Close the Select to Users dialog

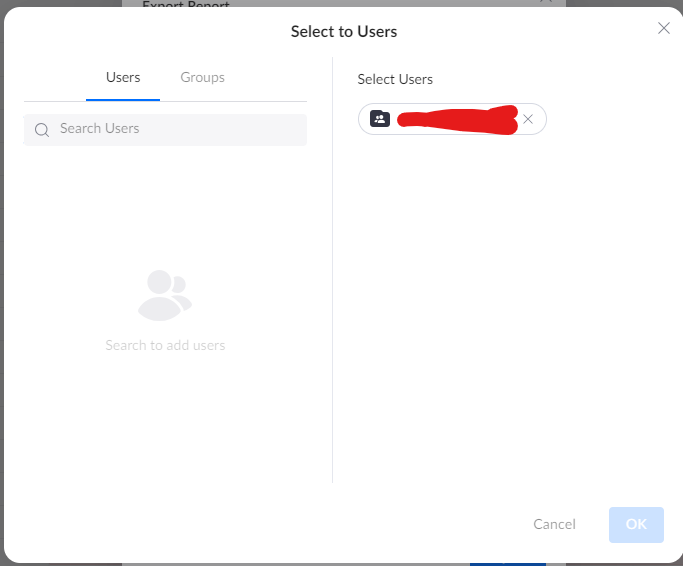[x=663, y=28]
